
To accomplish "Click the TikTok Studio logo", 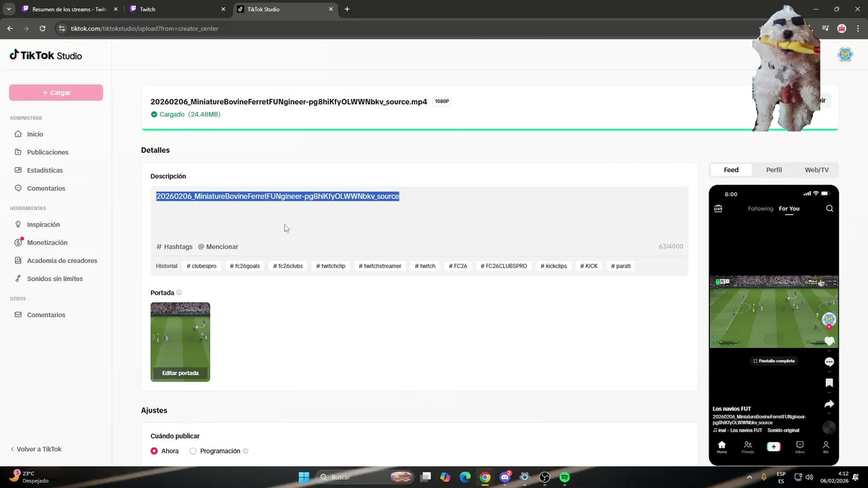I will (x=45, y=56).
